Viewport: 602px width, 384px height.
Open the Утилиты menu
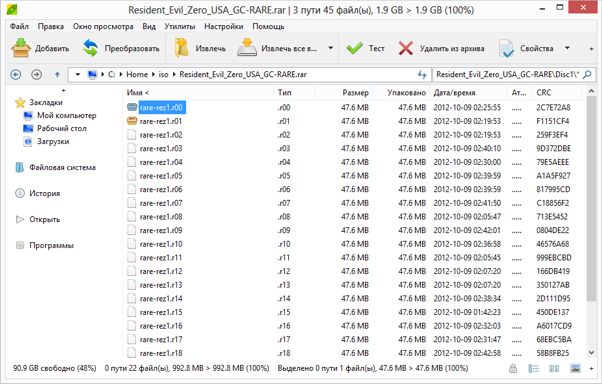click(180, 26)
